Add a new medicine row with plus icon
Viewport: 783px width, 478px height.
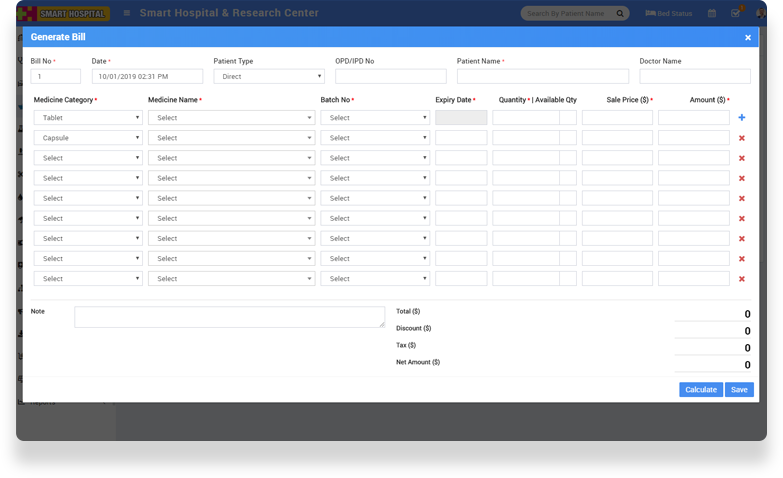[x=741, y=118]
